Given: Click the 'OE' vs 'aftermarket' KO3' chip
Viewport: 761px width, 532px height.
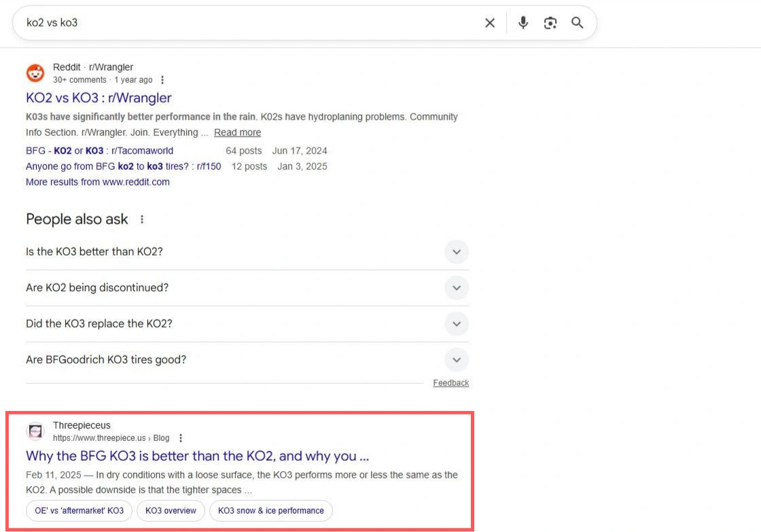Looking at the screenshot, I should (x=79, y=511).
